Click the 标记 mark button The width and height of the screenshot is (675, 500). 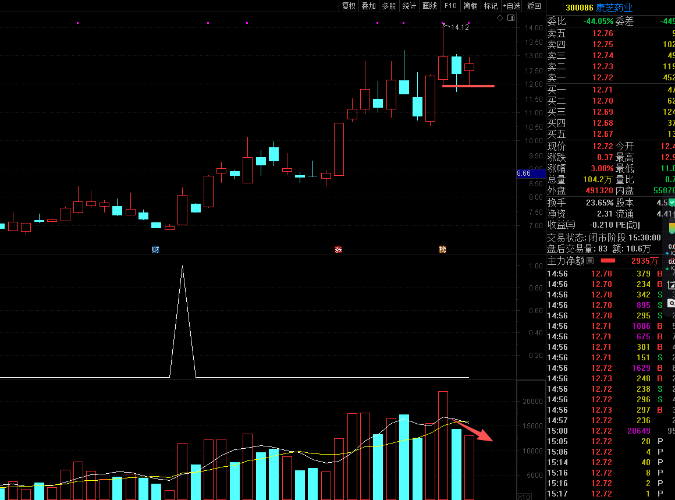coord(491,6)
